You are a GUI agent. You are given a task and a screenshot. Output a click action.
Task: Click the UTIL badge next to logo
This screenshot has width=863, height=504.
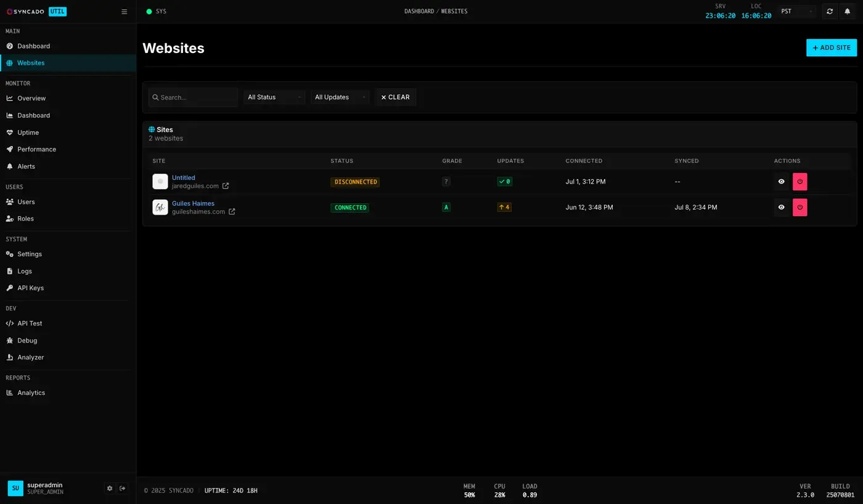pyautogui.click(x=57, y=12)
